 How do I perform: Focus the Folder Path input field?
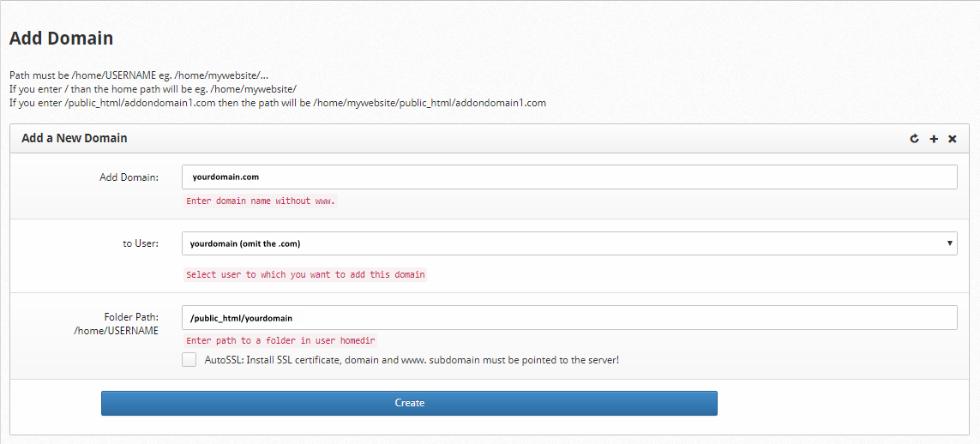[569, 317]
